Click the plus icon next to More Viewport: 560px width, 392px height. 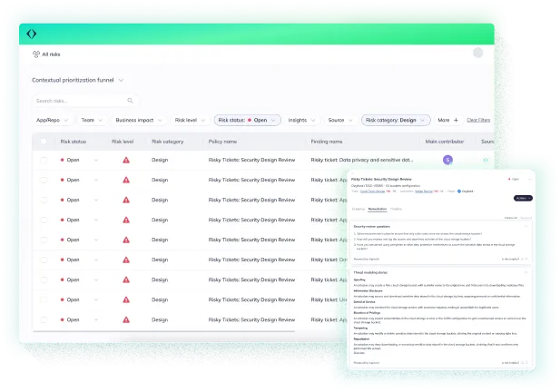point(456,121)
